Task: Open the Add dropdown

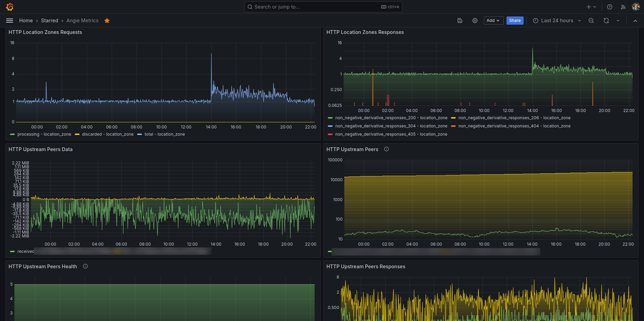Action: (x=493, y=21)
